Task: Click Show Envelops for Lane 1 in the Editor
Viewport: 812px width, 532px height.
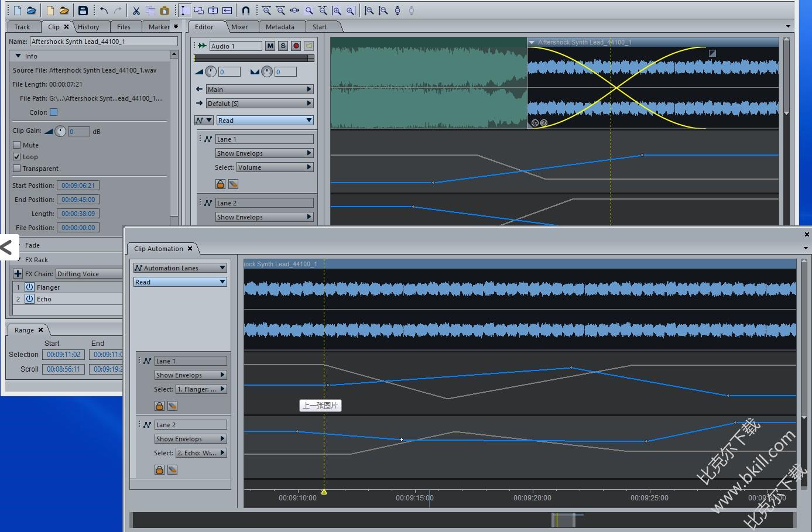Action: (265, 153)
